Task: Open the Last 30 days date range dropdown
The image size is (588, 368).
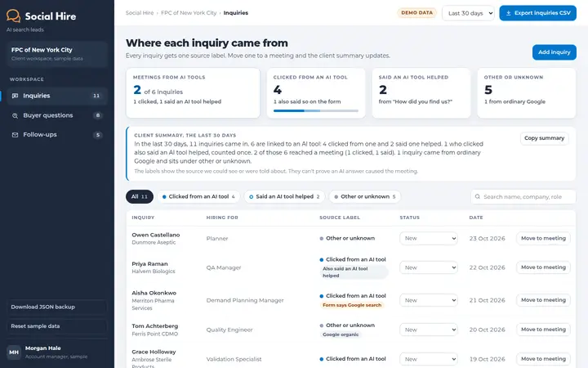Action: 469,13
